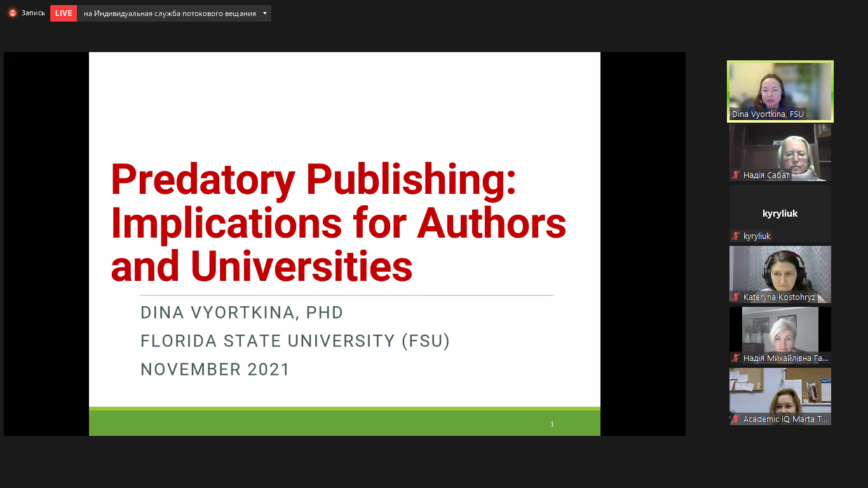Click Kateryna Kostohryz's muted mic icon
The width and height of the screenshot is (868, 488).
(x=736, y=297)
